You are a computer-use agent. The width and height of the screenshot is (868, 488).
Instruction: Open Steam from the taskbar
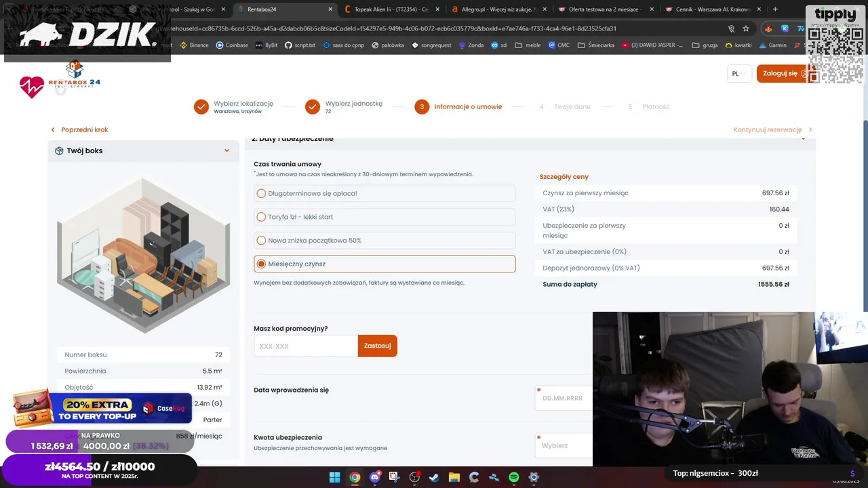[434, 477]
